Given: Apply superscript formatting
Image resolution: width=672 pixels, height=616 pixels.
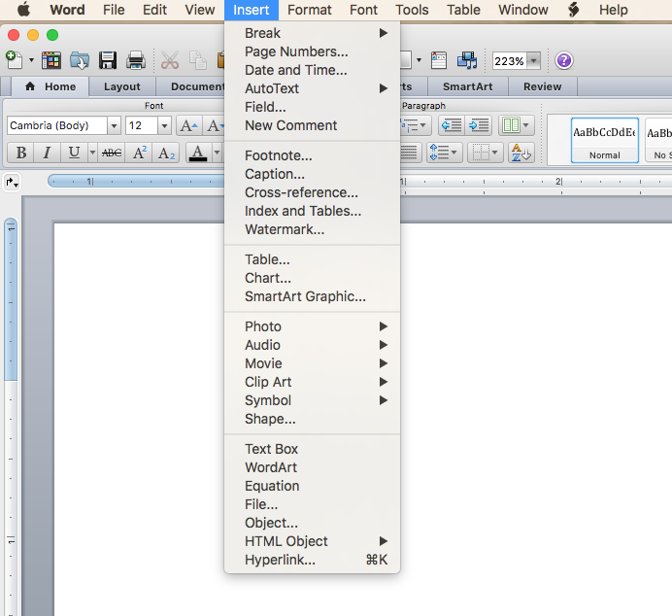Looking at the screenshot, I should pos(139,153).
